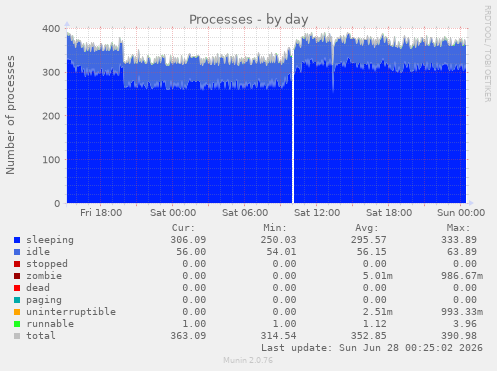Click the 'Sat 18:00' x-axis label

389,213
